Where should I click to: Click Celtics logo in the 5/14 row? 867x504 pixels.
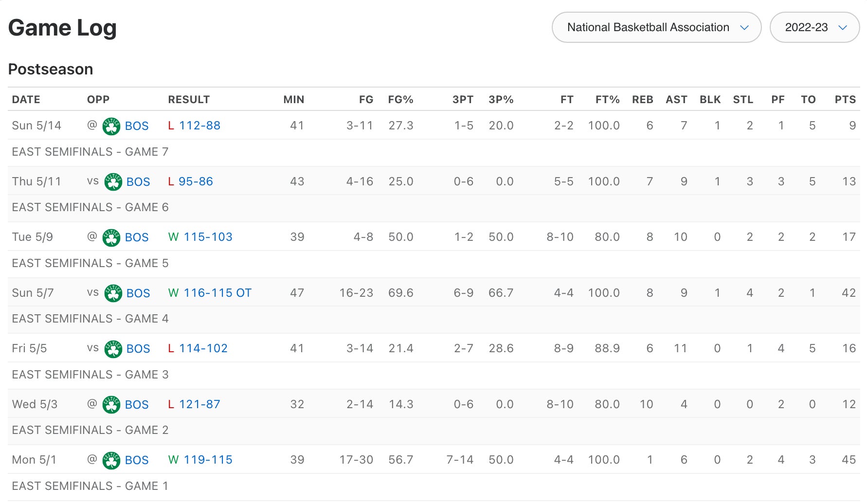[111, 126]
